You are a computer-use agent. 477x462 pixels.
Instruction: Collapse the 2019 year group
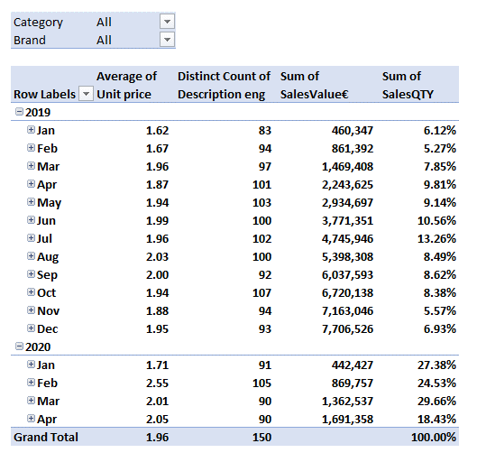coord(19,112)
